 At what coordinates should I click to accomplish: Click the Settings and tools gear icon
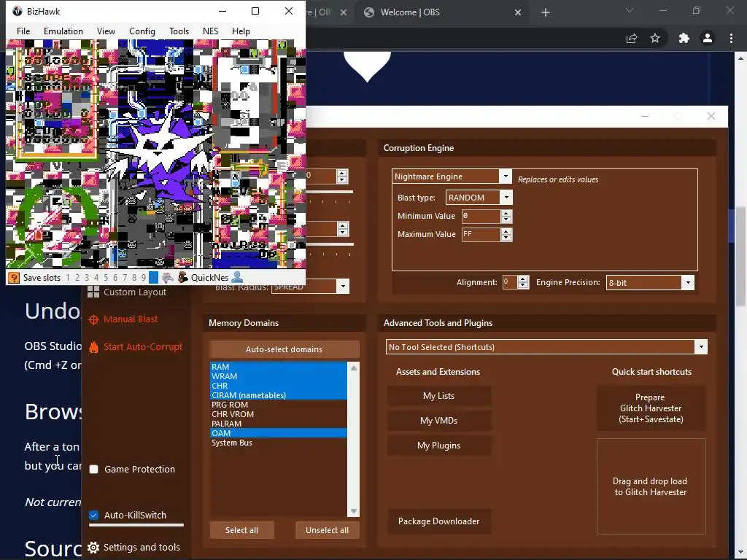tap(93, 548)
